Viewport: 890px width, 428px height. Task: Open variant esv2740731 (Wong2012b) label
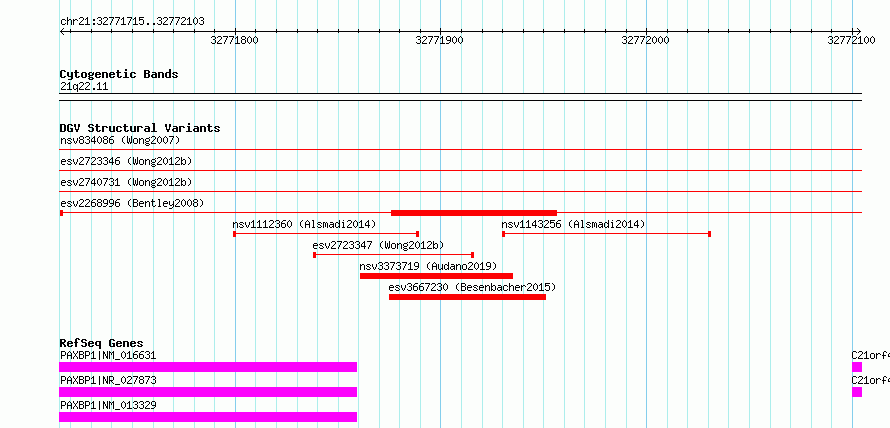coord(126,182)
